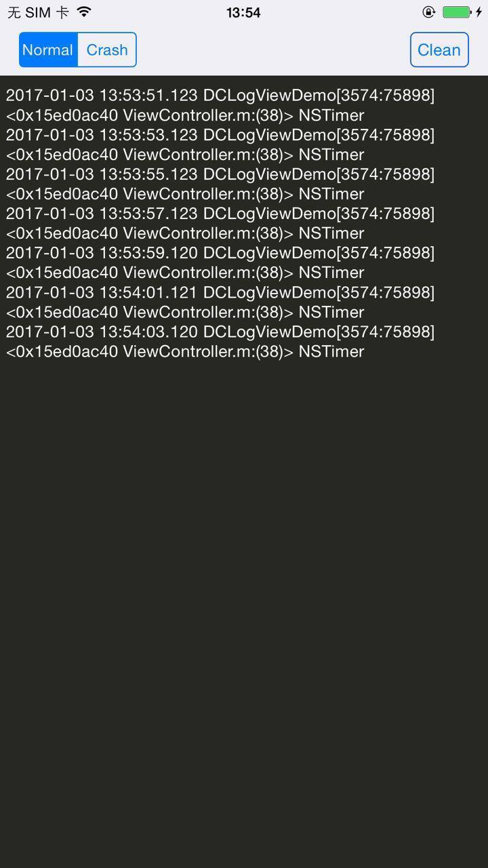Tap the log entry timestamped 13:53:57.123
Viewport: 488px width, 868px height.
[220, 223]
